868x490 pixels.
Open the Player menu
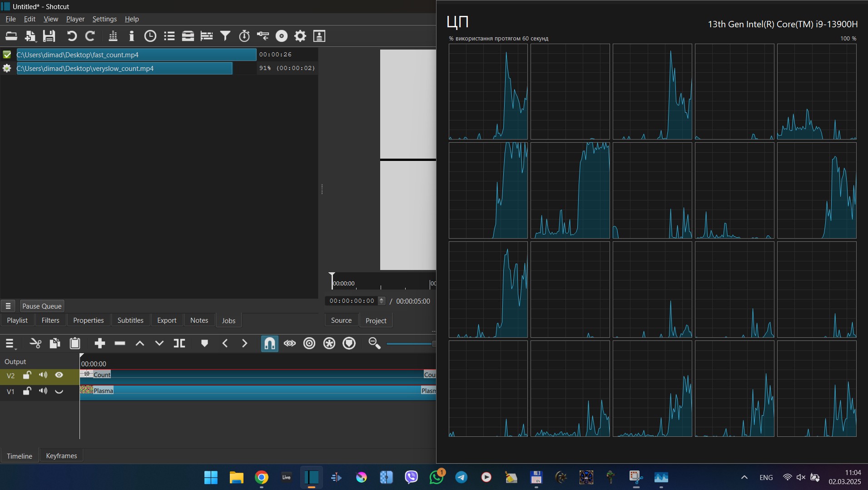pos(75,19)
